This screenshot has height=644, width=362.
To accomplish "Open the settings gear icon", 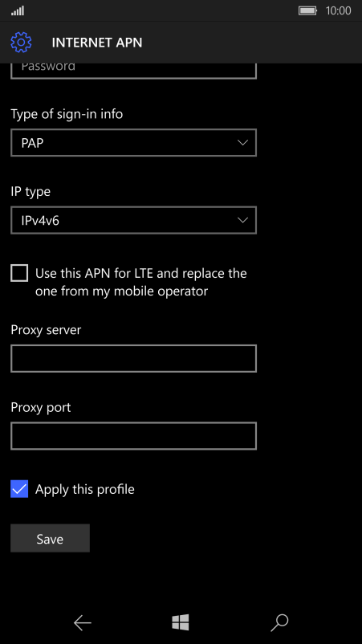I will 21,43.
